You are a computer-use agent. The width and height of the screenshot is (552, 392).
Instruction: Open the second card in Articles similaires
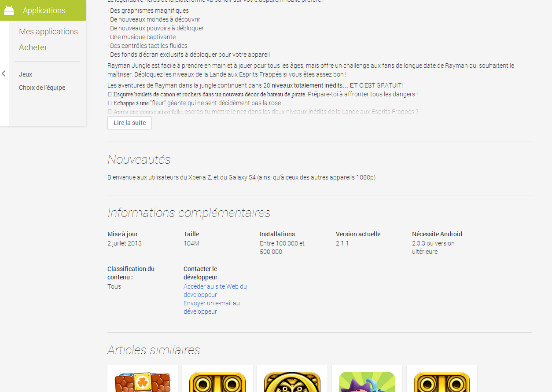(217, 378)
